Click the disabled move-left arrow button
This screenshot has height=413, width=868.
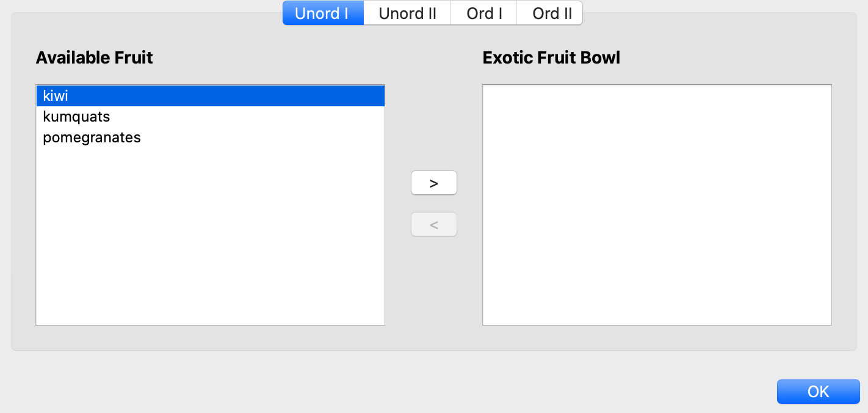coord(433,224)
